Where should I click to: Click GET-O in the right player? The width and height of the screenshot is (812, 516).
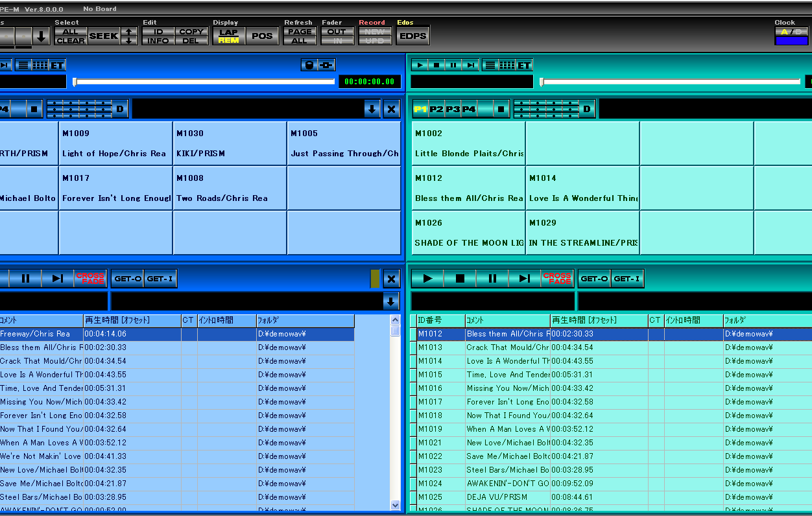(x=594, y=279)
